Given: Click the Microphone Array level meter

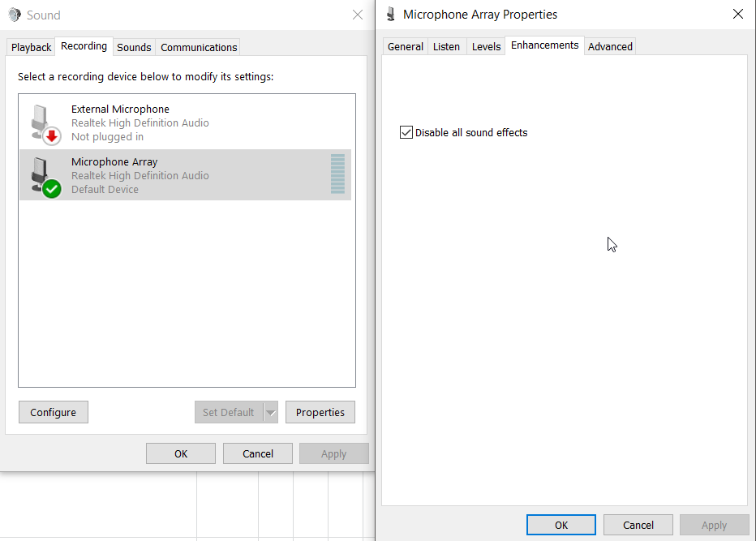Looking at the screenshot, I should click(x=337, y=174).
